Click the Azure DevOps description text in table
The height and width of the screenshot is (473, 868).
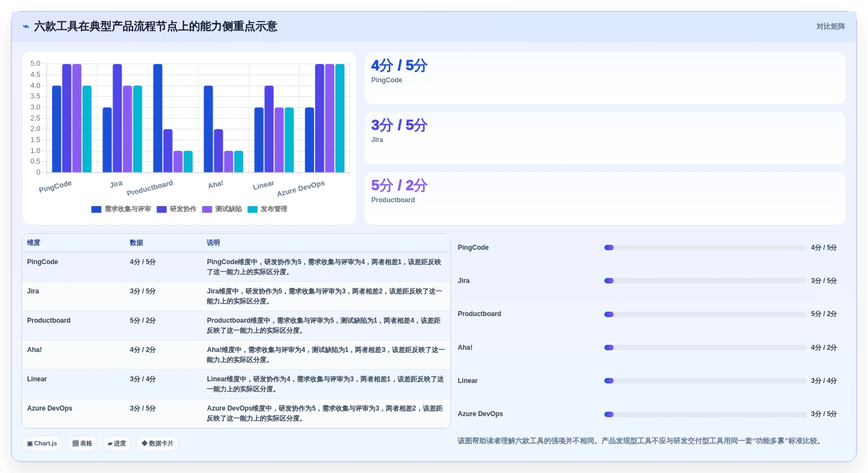point(325,413)
